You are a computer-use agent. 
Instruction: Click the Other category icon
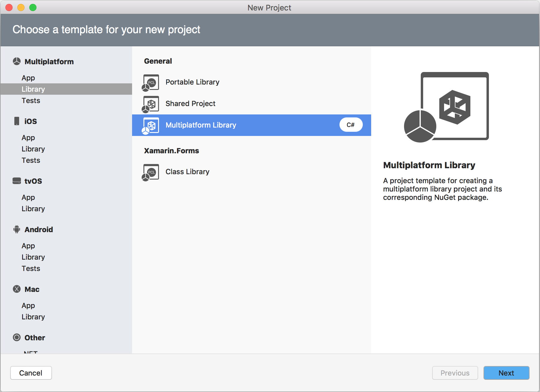point(17,337)
